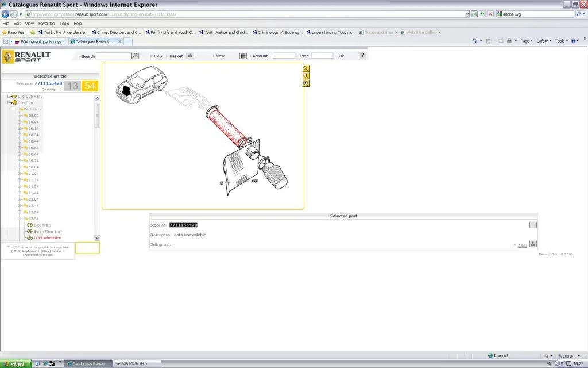This screenshot has height=368, width=588.
Task: Click the Windows Start button
Action: point(16,364)
